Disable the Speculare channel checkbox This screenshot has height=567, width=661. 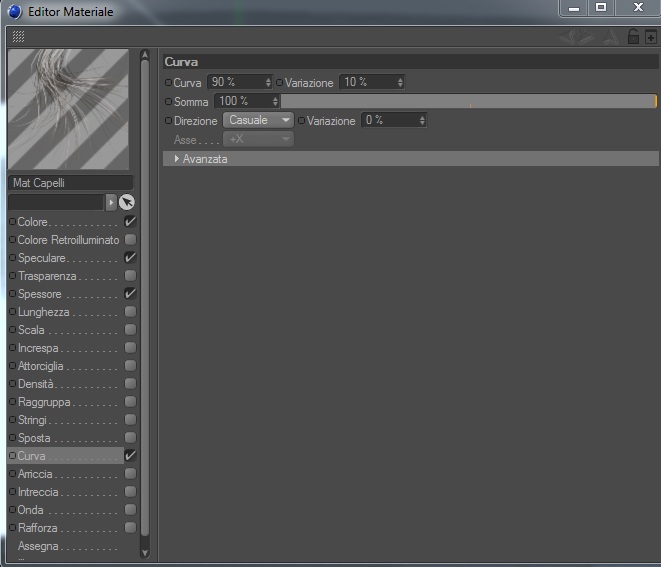point(130,258)
